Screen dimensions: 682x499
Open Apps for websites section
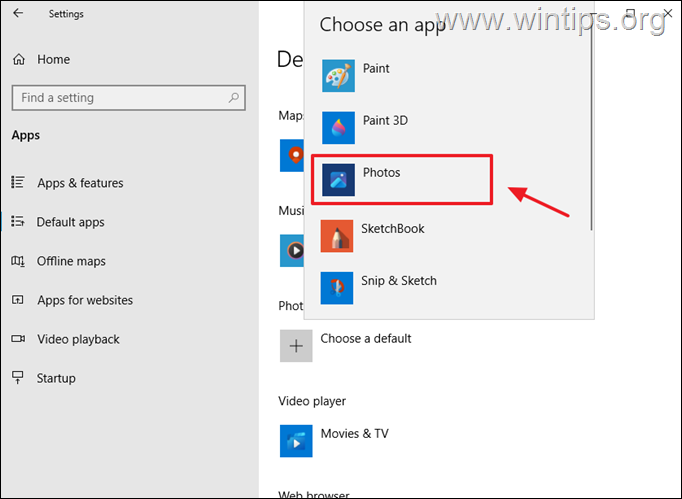coord(85,300)
